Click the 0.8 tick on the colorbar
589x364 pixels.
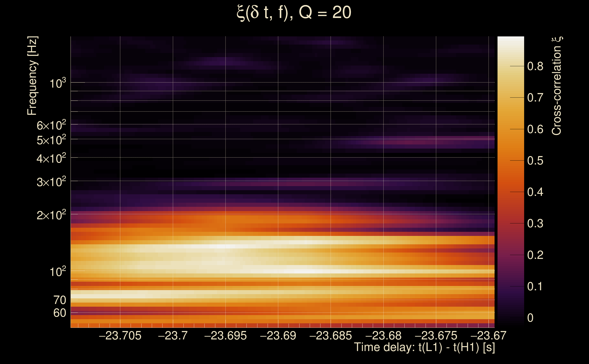[535, 66]
